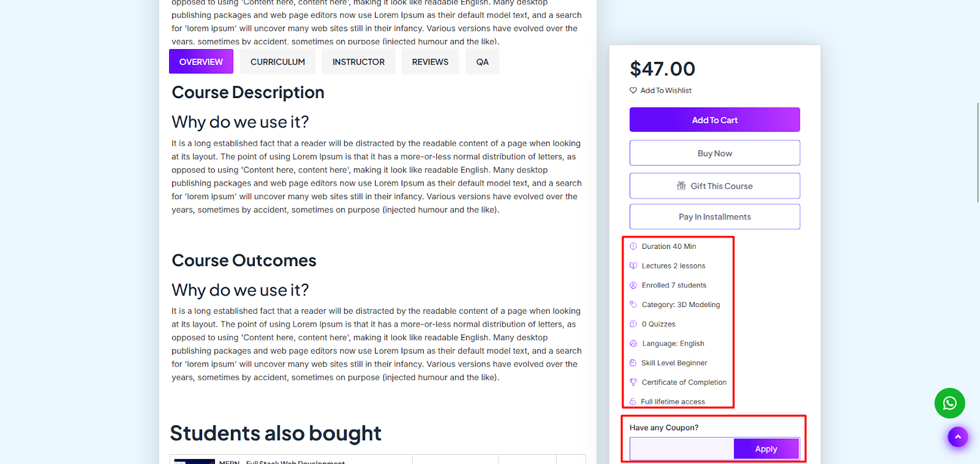The width and height of the screenshot is (980, 464).
Task: Click the trophy icon for Certificate of Completion
Action: [633, 382]
